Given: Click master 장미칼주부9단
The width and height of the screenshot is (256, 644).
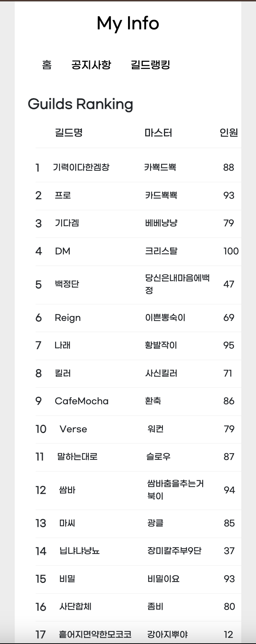Looking at the screenshot, I should tap(174, 551).
